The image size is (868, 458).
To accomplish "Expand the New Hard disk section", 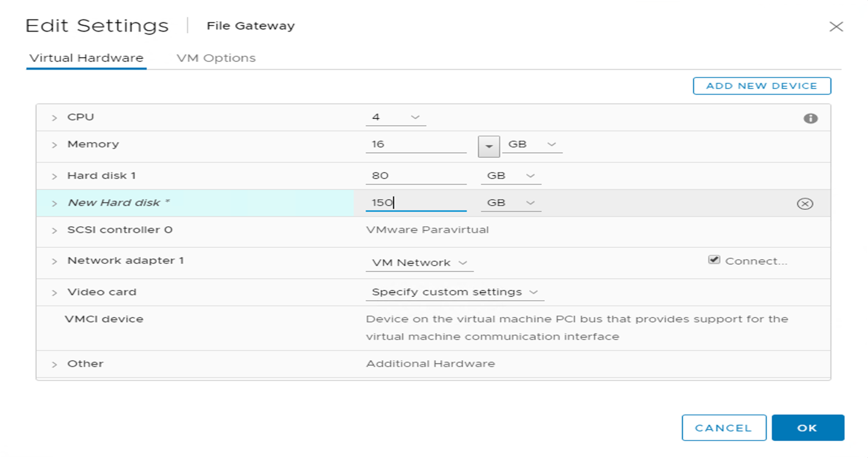I will pos(54,203).
